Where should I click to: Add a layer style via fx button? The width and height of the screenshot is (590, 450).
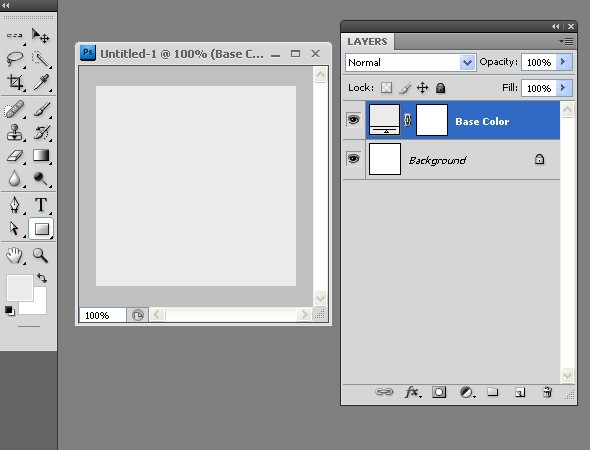[x=413, y=392]
